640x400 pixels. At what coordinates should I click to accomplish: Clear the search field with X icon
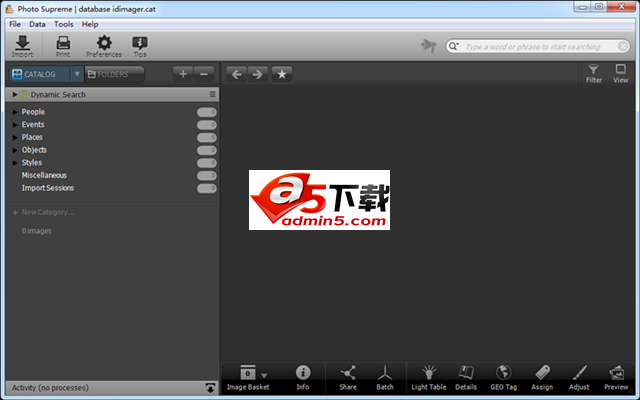click(x=623, y=46)
